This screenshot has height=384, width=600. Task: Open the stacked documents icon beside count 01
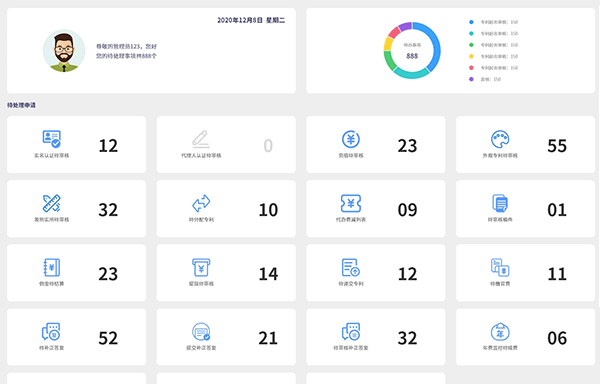point(500,203)
